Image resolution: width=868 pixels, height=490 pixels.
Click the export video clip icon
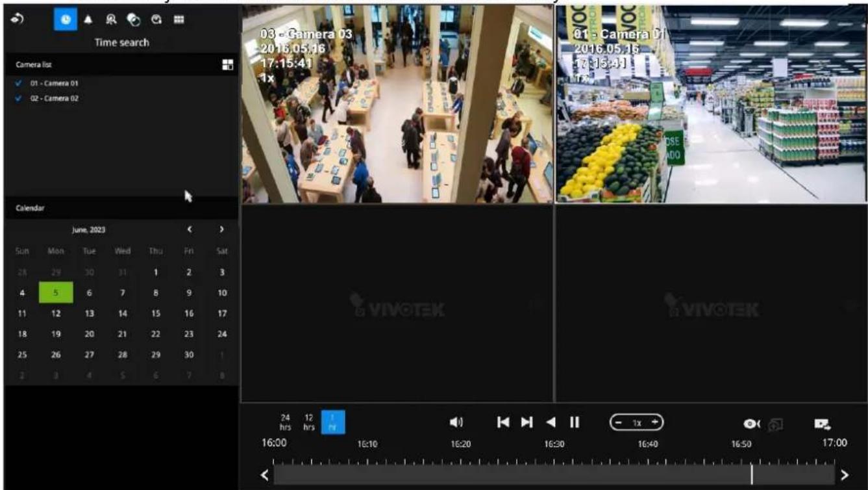pos(822,423)
